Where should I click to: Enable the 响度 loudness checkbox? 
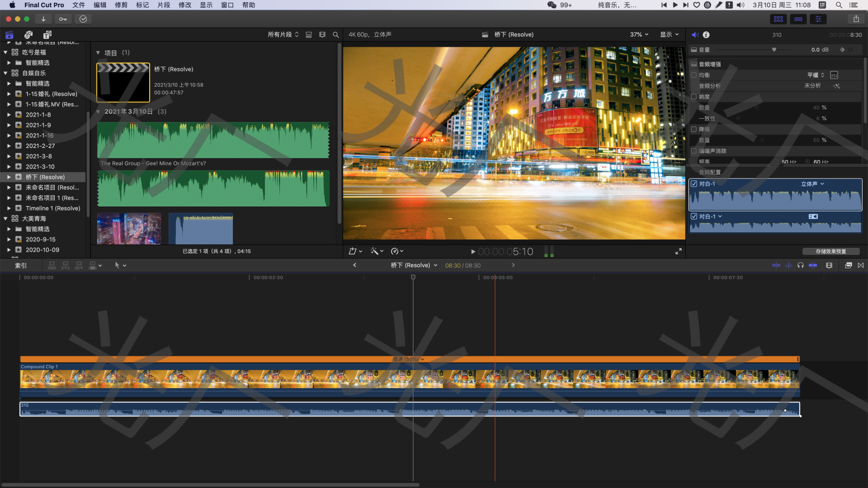click(x=694, y=97)
